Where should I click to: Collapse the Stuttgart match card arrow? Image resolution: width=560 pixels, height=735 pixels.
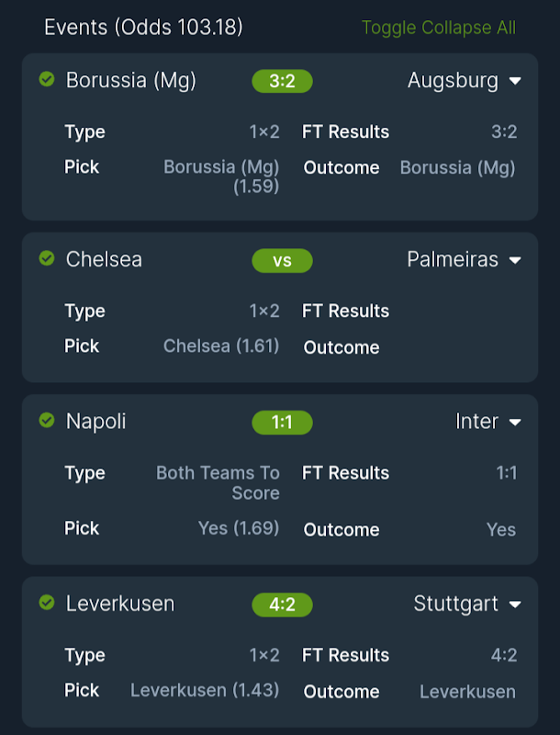click(x=515, y=605)
